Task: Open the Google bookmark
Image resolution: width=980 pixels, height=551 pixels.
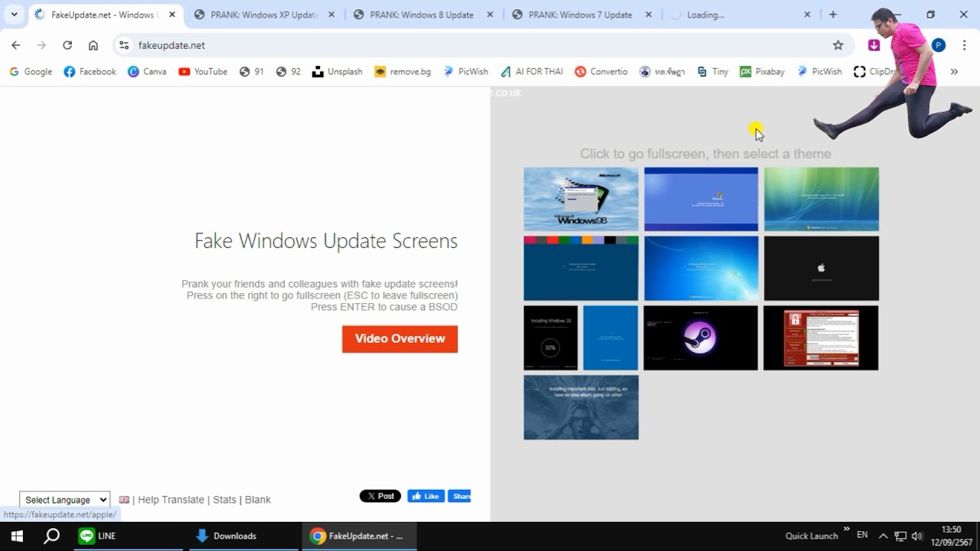Action: [x=31, y=71]
